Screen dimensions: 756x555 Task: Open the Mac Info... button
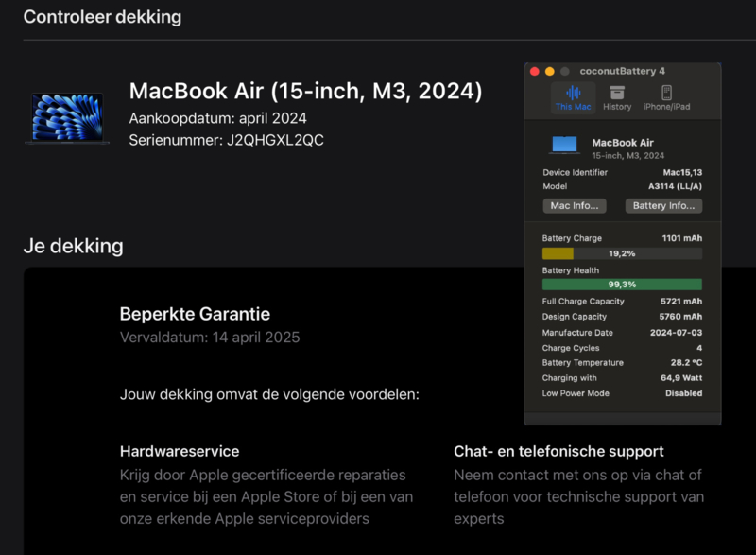pos(575,206)
